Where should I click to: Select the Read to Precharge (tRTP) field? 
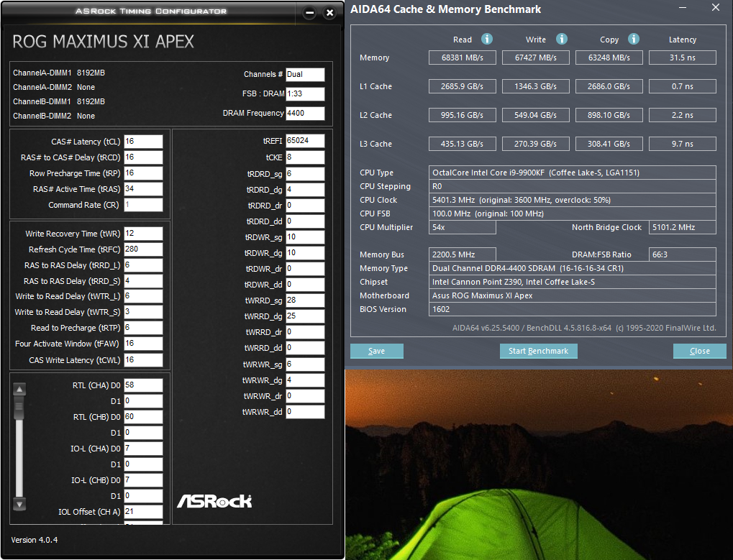(143, 328)
